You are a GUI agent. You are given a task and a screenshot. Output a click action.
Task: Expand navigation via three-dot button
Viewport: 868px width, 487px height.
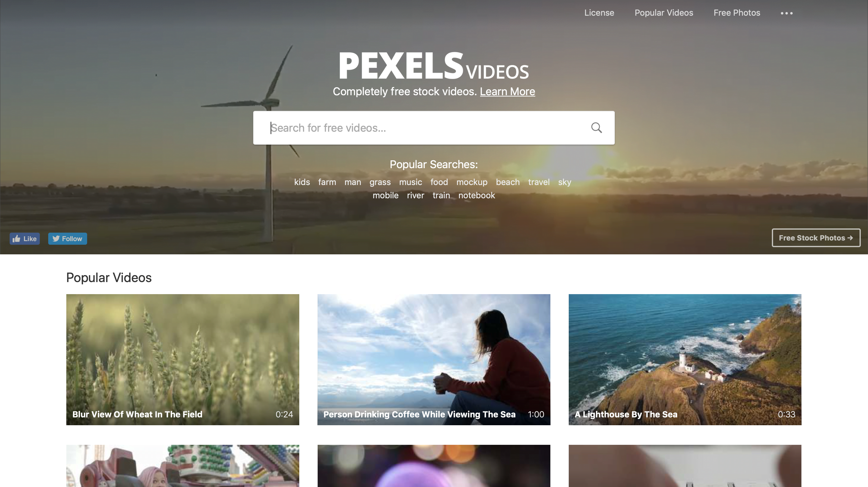tap(787, 12)
